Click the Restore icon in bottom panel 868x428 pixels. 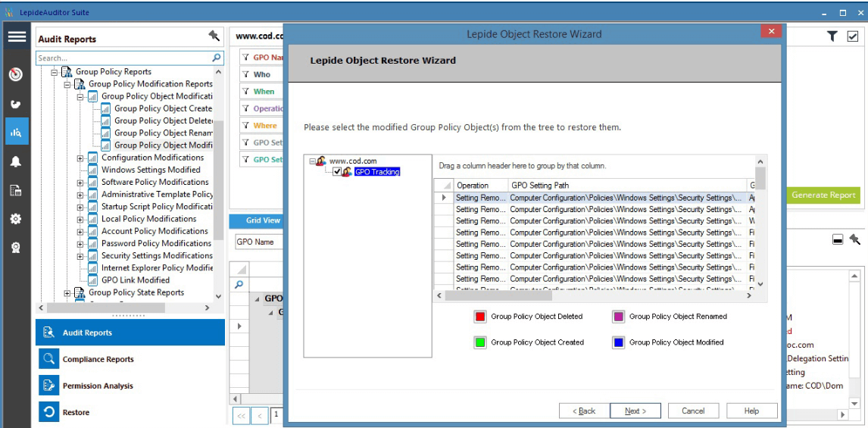pos(48,412)
